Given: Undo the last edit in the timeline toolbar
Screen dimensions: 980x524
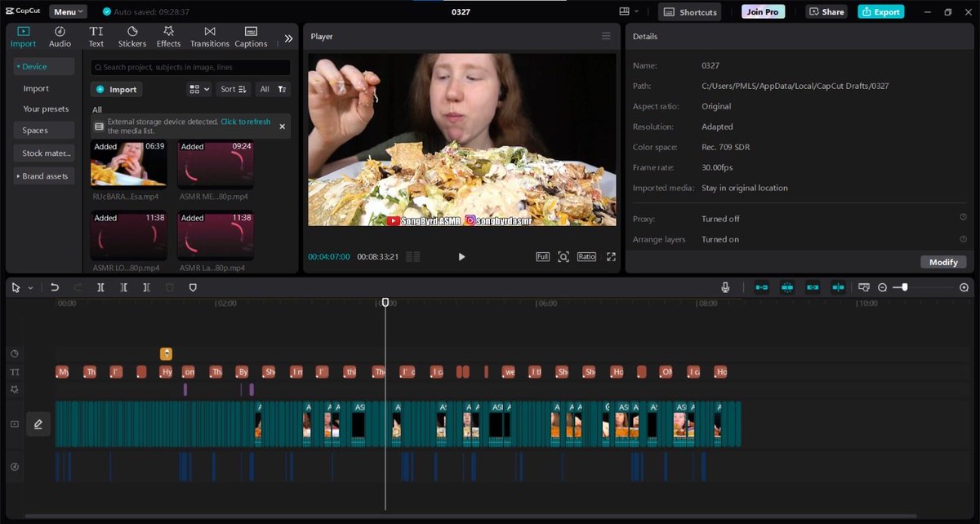Looking at the screenshot, I should 55,287.
